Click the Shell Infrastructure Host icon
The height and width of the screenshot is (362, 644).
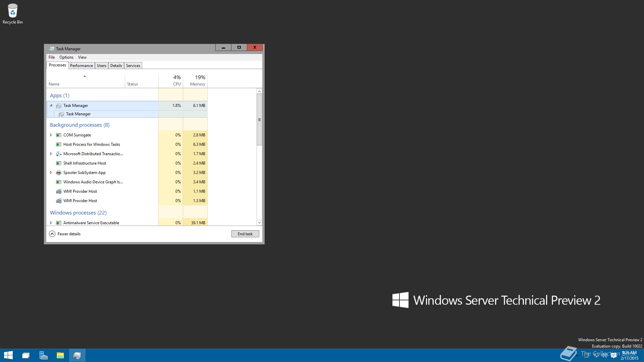(x=59, y=163)
